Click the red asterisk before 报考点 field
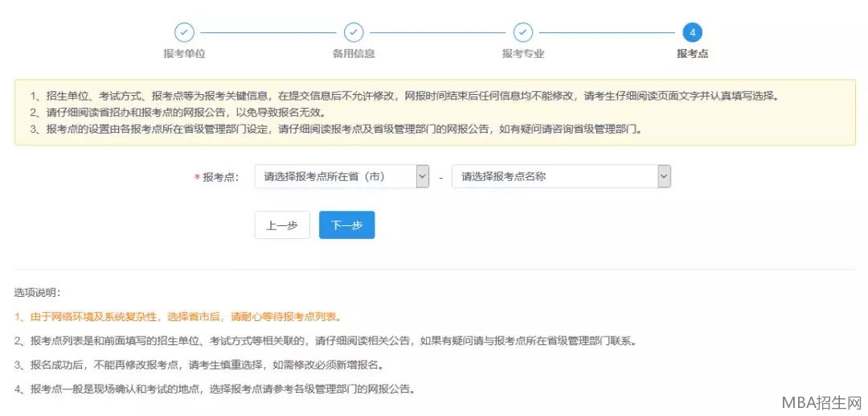The image size is (868, 416). [x=197, y=178]
